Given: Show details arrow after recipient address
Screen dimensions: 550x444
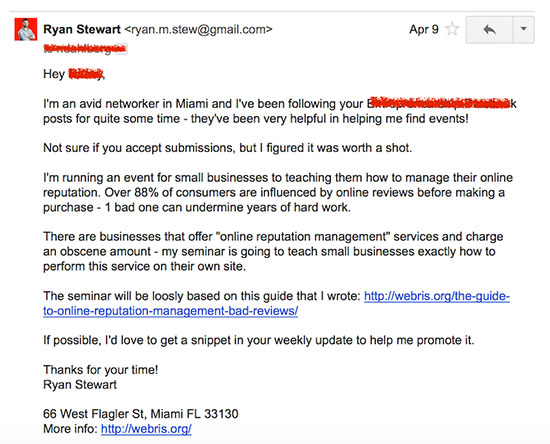Looking at the screenshot, I should pos(123,49).
